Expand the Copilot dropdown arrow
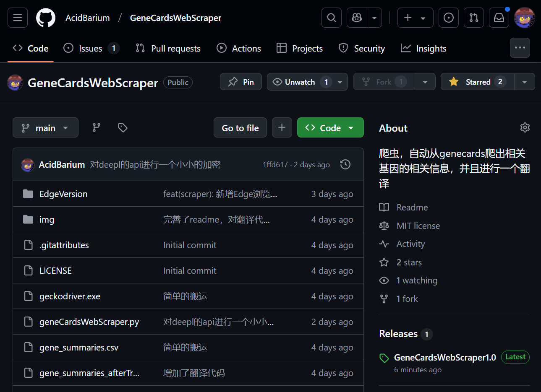Screen dimensions: 541x392 [374, 18]
